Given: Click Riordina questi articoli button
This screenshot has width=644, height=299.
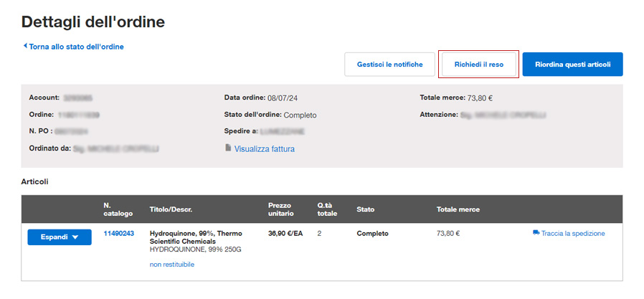Looking at the screenshot, I should tap(572, 64).
